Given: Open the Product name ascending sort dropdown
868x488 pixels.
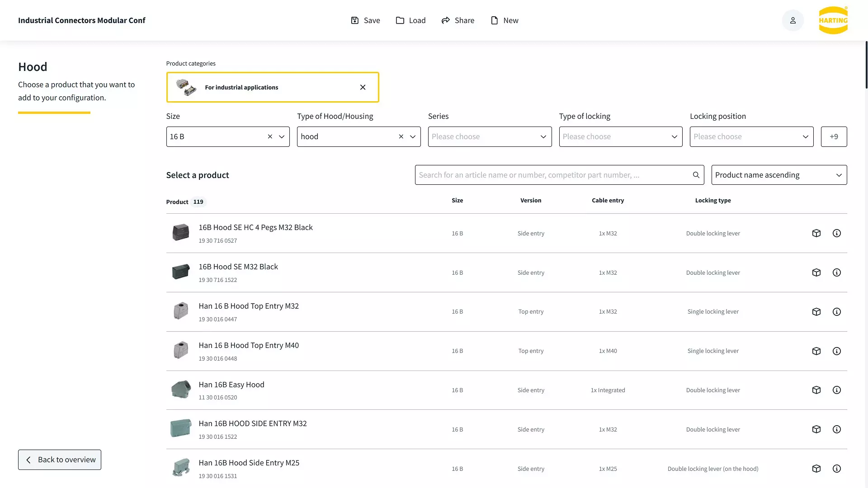Looking at the screenshot, I should pyautogui.click(x=779, y=175).
